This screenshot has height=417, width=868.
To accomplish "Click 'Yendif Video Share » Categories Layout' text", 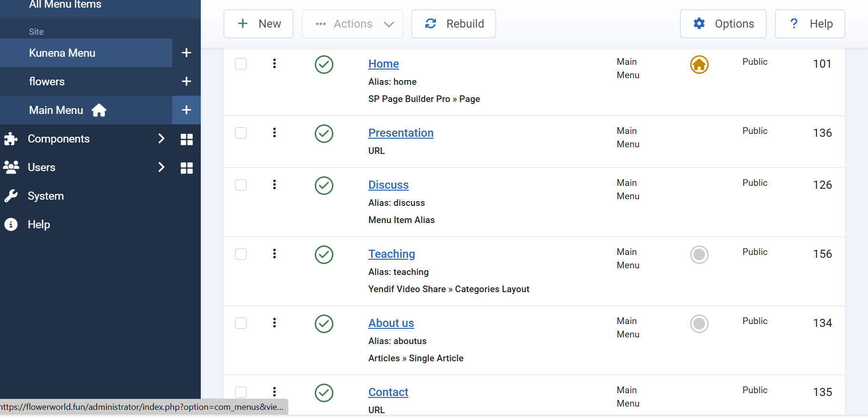I will click(449, 289).
